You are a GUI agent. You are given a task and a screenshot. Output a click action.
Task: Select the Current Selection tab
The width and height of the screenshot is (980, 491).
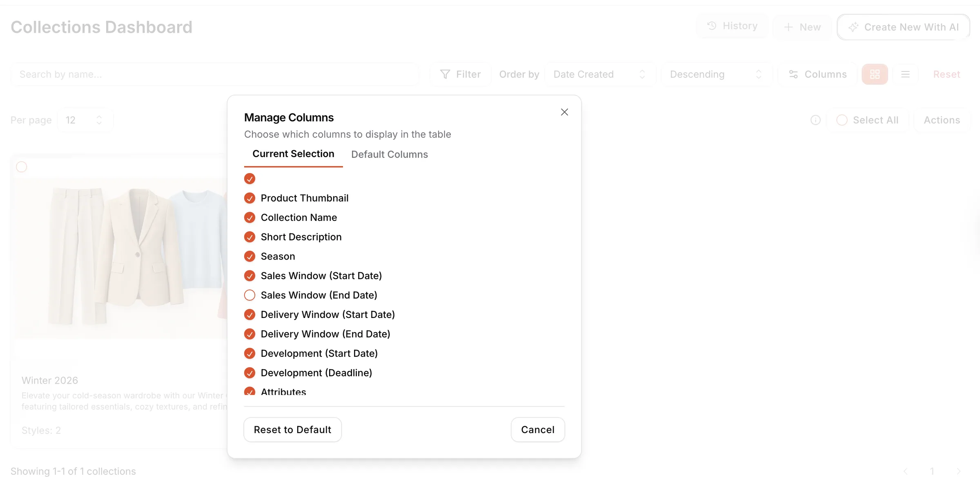293,154
